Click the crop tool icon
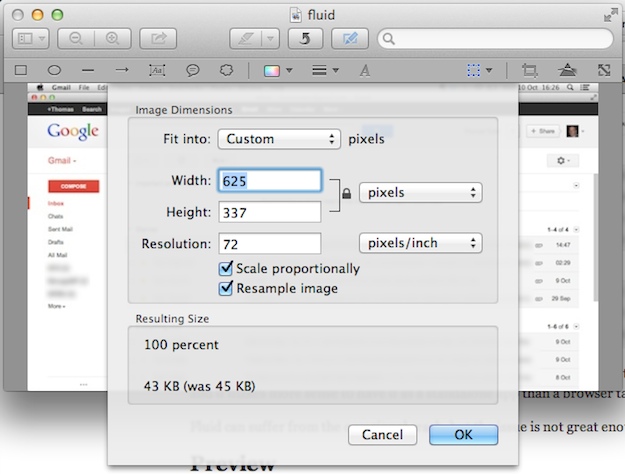This screenshot has width=625, height=474. pos(529,71)
